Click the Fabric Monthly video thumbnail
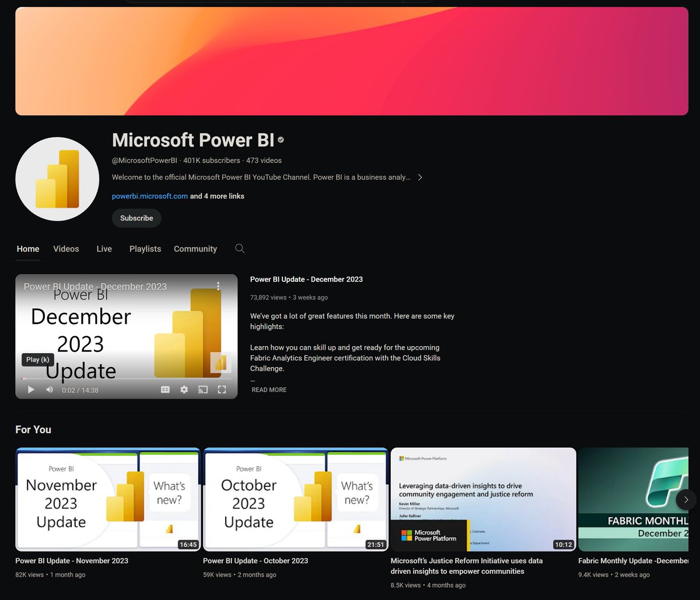 click(633, 500)
